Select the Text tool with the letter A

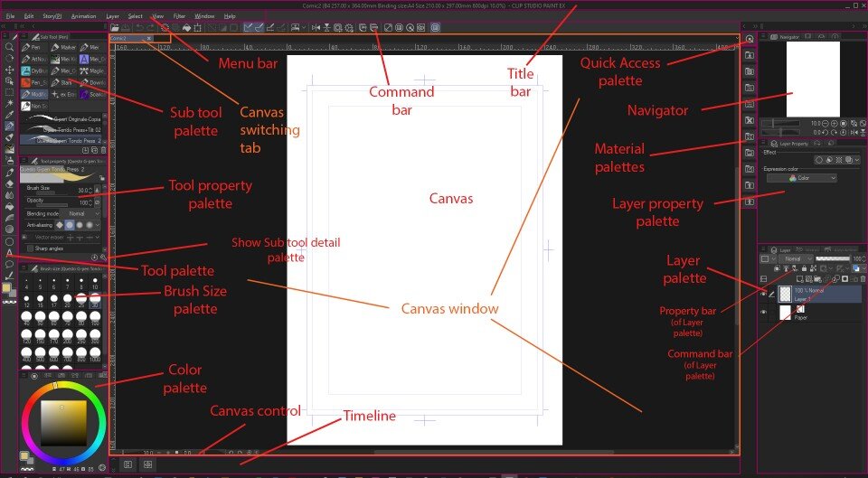[x=9, y=252]
